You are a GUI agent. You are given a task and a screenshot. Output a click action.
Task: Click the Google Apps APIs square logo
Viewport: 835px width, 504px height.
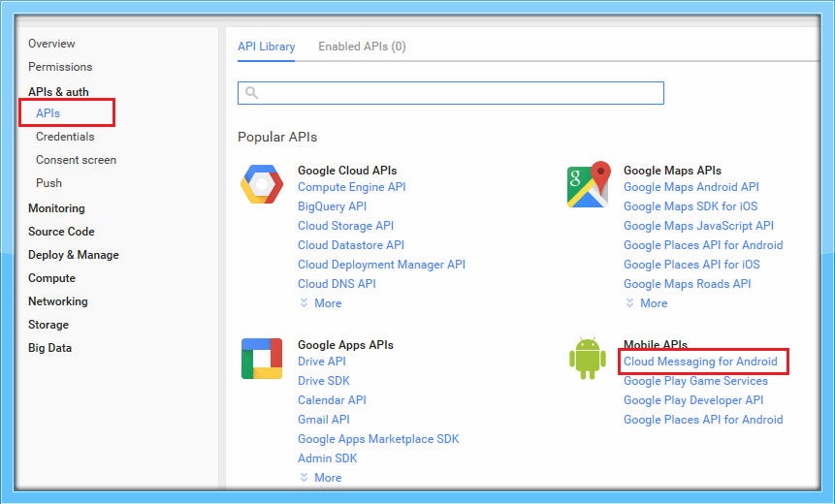(262, 359)
